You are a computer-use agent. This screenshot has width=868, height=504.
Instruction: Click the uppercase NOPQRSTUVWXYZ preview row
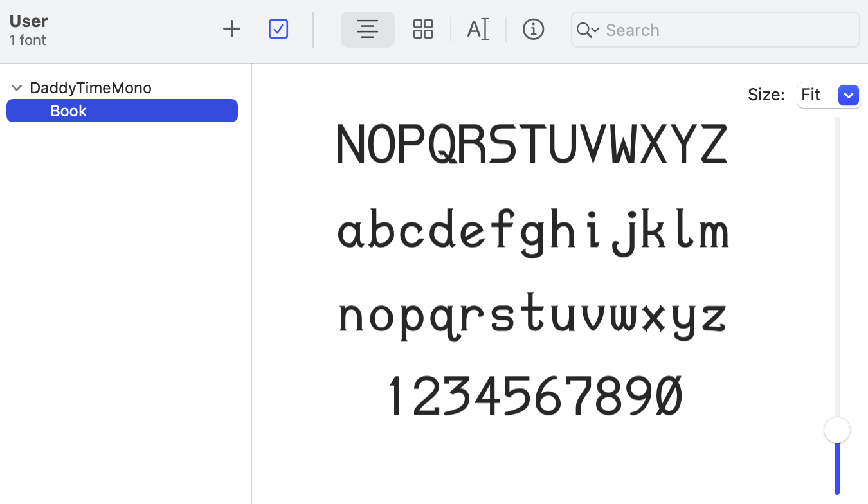pos(532,143)
